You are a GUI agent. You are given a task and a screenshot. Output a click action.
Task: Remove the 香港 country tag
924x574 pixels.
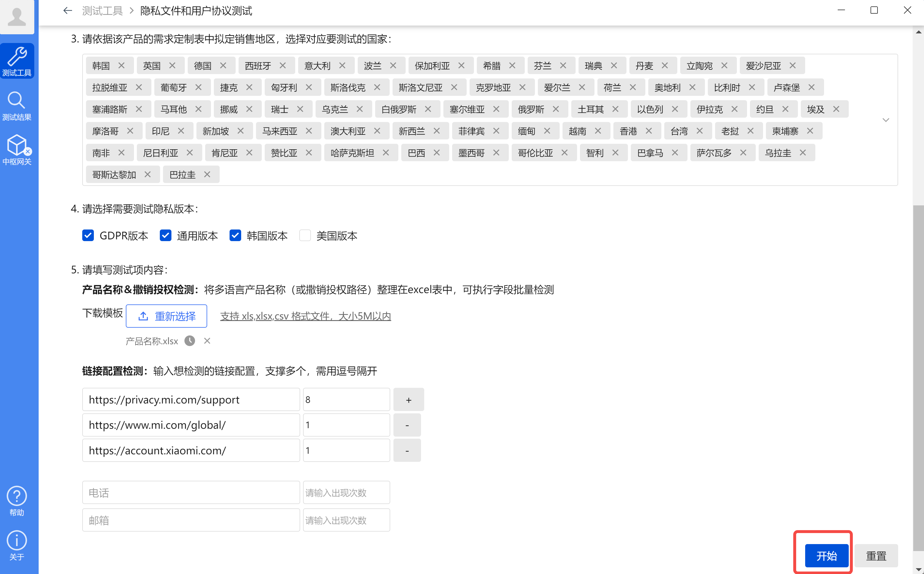coord(649,131)
